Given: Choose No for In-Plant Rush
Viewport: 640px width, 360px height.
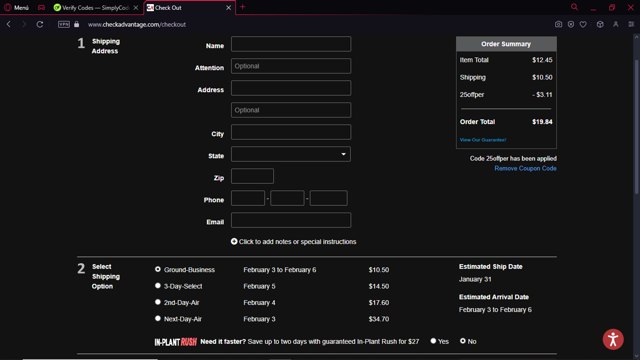Looking at the screenshot, I should coord(462,341).
